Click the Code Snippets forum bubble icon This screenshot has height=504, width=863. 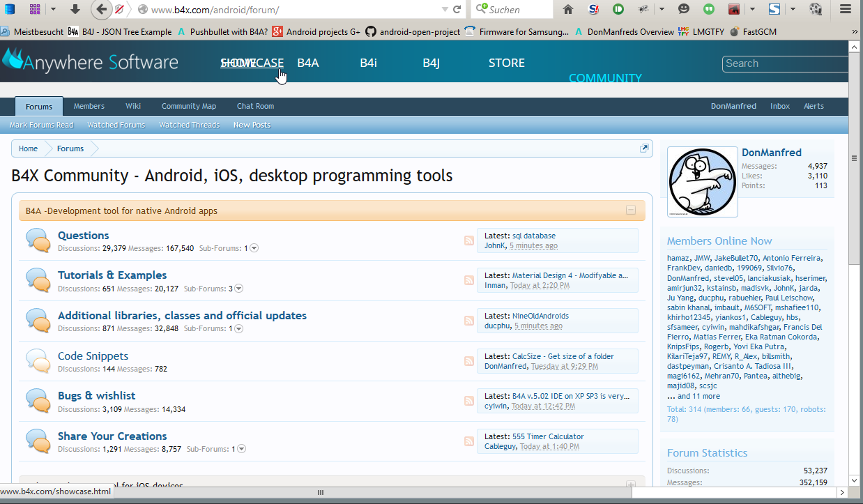[38, 360]
